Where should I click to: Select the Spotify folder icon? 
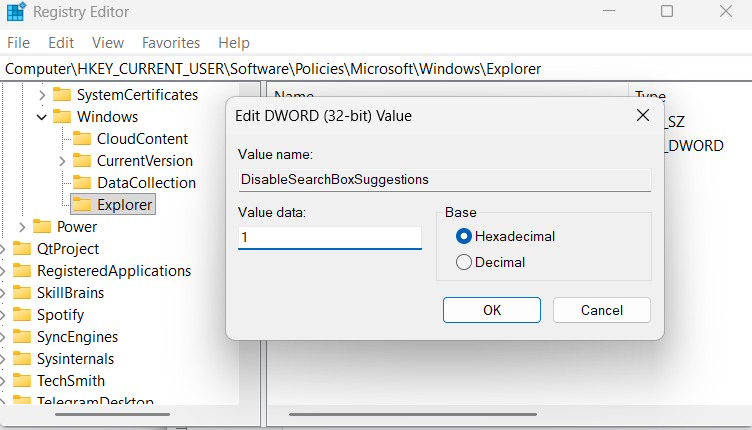coord(22,314)
